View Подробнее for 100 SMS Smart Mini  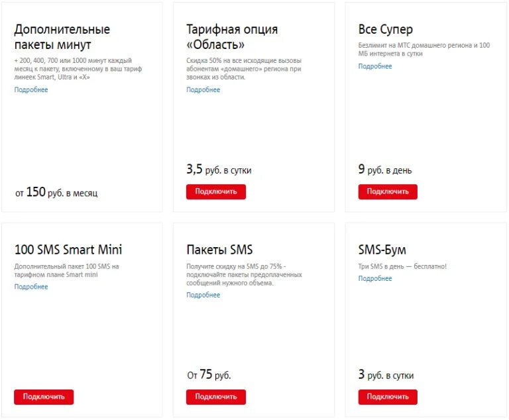coord(31,287)
